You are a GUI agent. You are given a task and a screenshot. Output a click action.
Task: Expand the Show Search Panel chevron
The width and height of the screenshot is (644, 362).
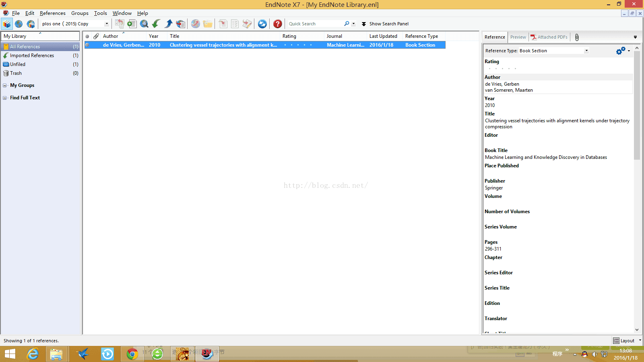[364, 24]
